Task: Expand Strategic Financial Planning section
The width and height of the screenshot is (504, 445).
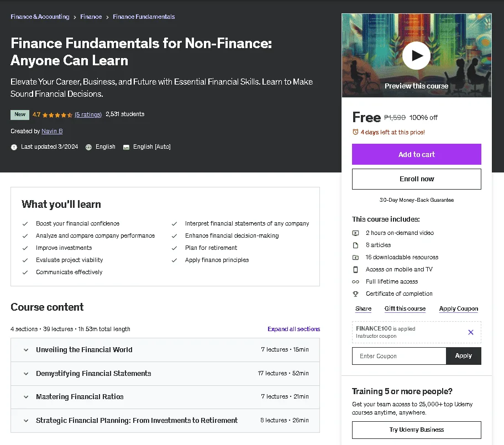Action: pos(165,421)
